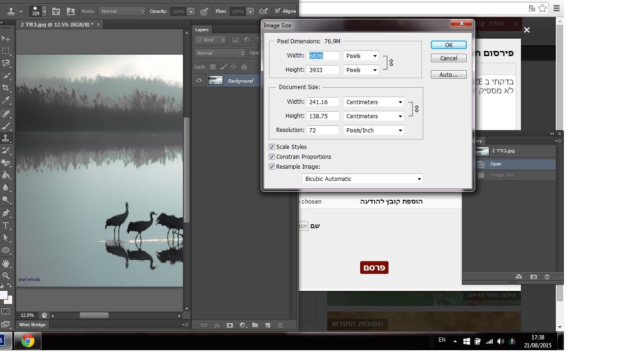Click the Cancel button in Image Size
This screenshot has height=362, width=644.
[448, 58]
